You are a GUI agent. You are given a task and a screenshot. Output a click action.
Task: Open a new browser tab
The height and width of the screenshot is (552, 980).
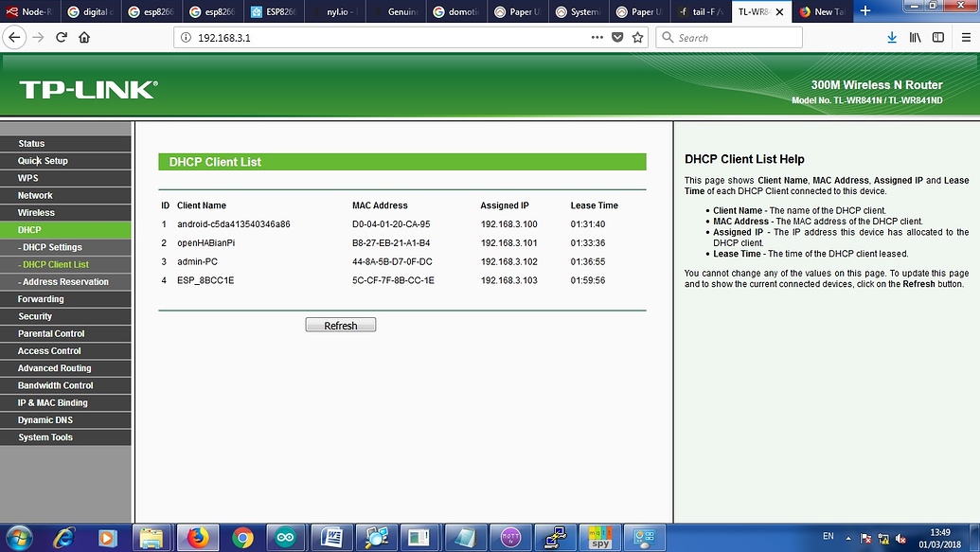865,11
